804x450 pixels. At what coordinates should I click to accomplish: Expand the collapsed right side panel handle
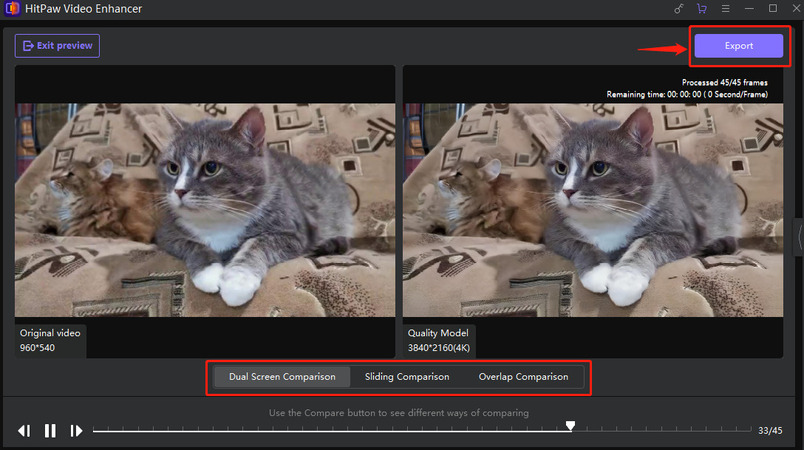[x=799, y=236]
